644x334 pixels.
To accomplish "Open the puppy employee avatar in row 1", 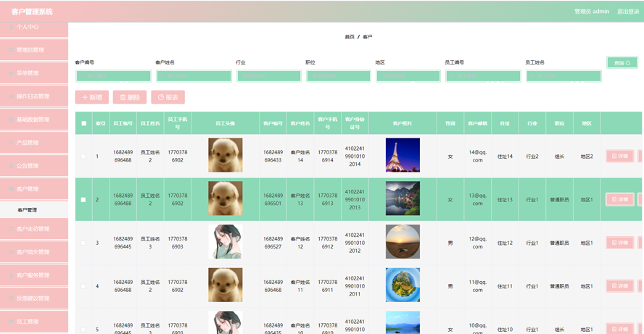I will [225, 155].
